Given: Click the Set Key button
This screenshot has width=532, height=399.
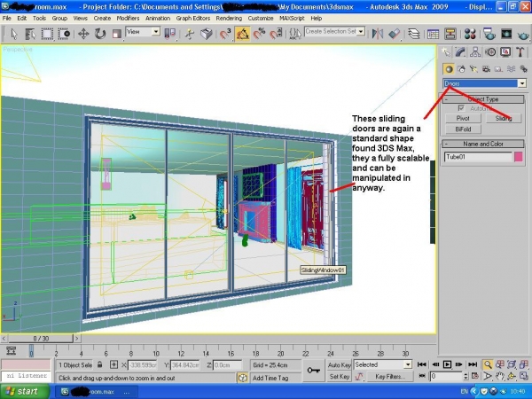Looking at the screenshot, I should coord(339,376).
